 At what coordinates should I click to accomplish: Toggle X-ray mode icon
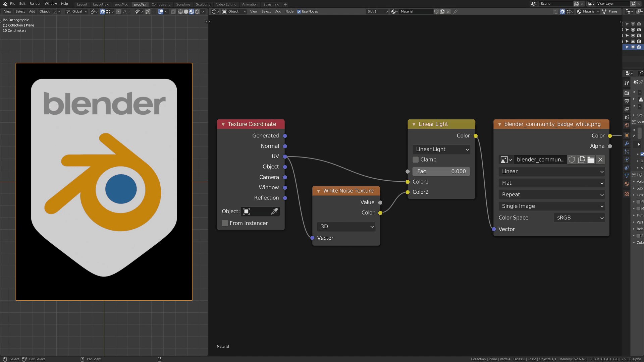tap(173, 11)
